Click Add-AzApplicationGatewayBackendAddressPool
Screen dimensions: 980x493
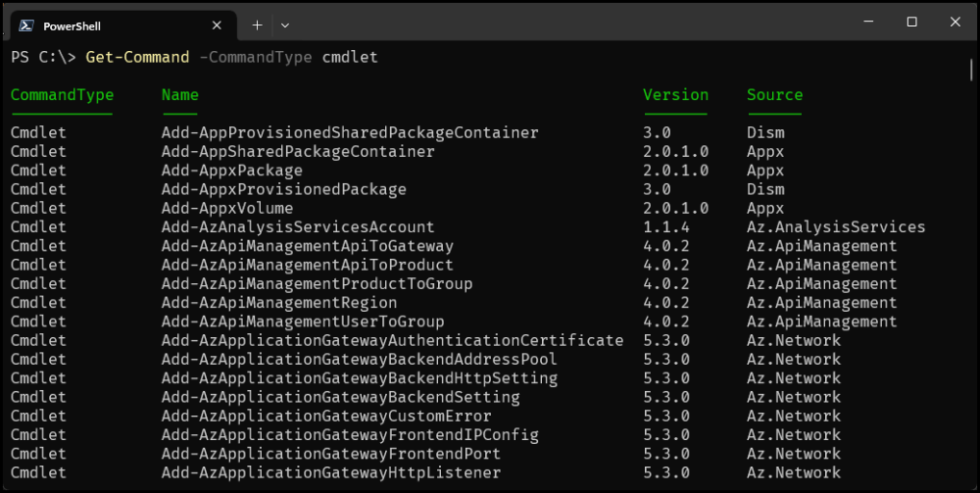coord(360,360)
